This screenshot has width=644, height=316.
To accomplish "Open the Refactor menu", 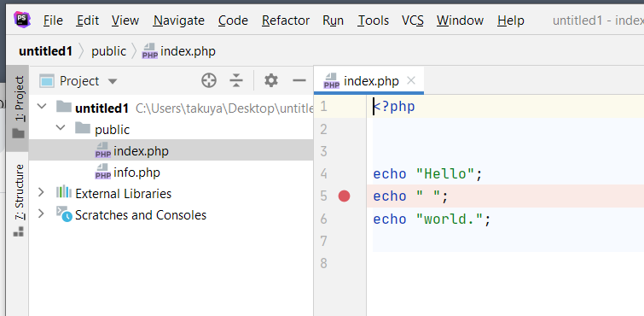I will (x=286, y=20).
